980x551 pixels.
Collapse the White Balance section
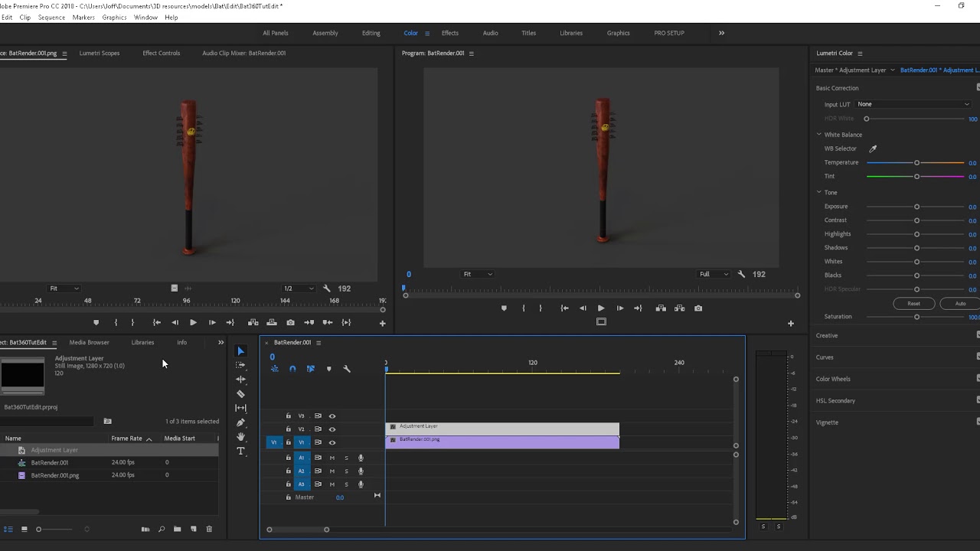pos(818,135)
